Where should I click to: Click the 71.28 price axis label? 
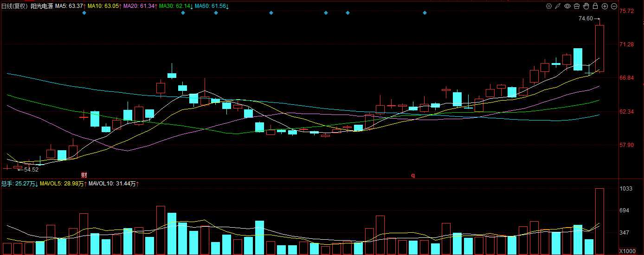(626, 45)
